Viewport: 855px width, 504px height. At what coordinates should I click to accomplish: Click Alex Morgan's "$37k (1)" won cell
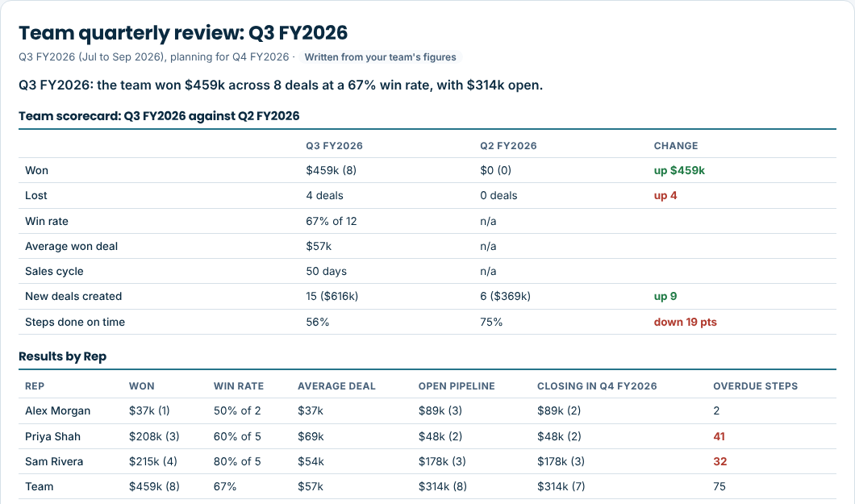point(149,410)
